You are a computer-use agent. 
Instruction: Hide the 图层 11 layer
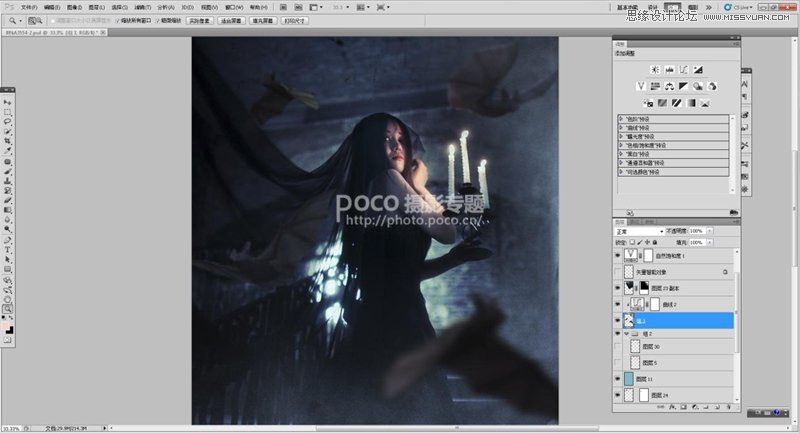(618, 379)
